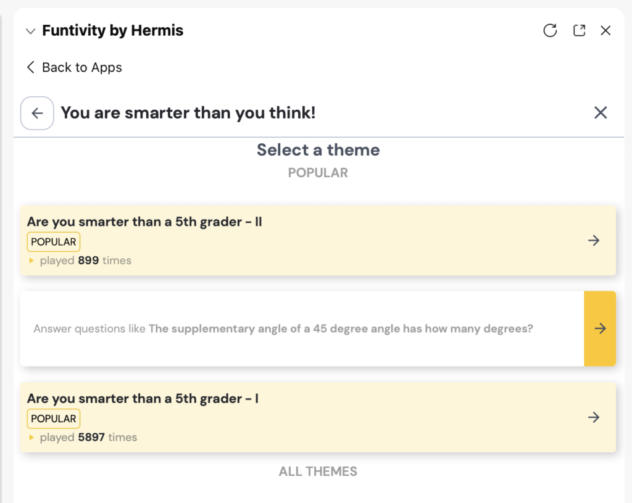Open the 5th grader II theme arrow

(594, 240)
